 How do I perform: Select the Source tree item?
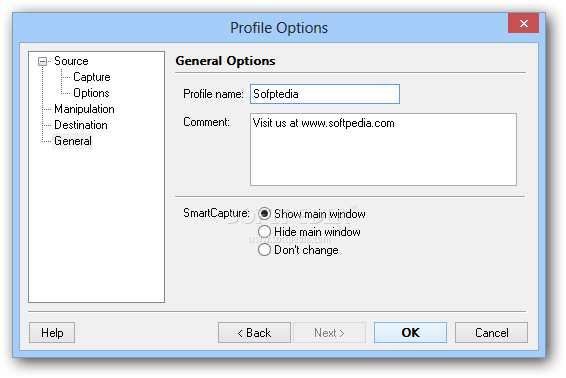coord(71,61)
